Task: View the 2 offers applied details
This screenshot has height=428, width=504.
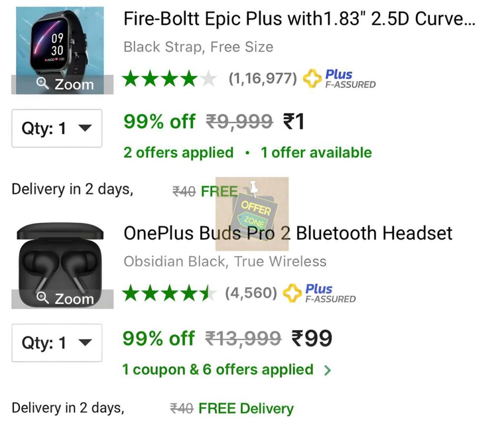Action: click(x=178, y=153)
